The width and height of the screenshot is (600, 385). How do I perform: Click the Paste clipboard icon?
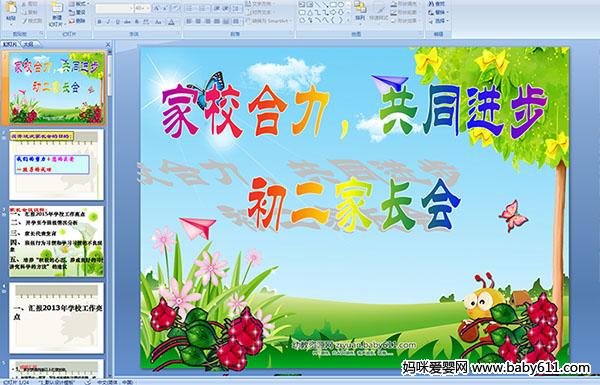11,11
